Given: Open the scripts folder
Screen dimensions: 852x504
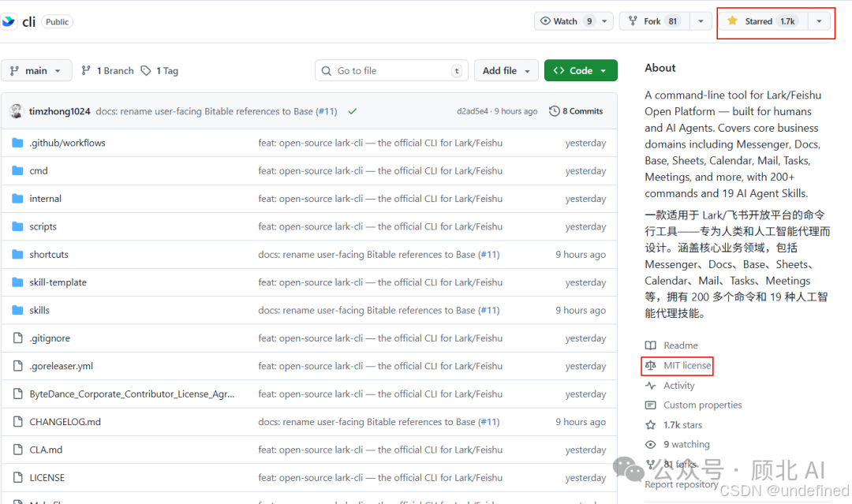Looking at the screenshot, I should tap(43, 226).
